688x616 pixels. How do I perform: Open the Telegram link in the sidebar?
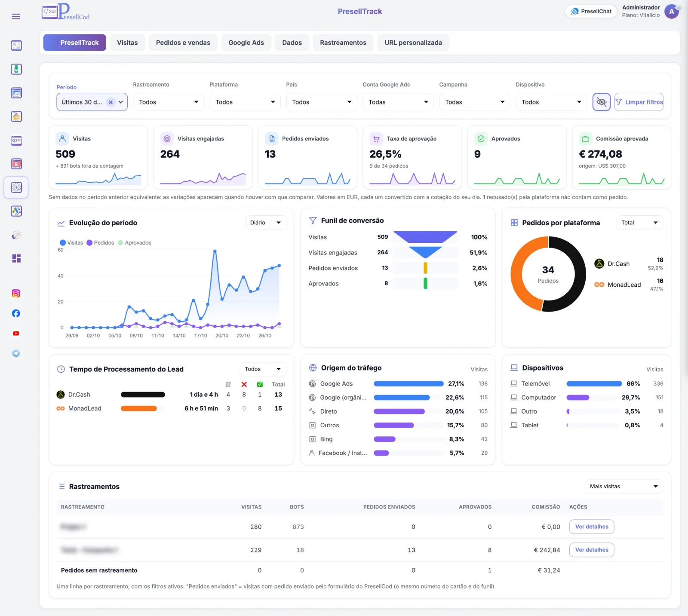pos(16,353)
